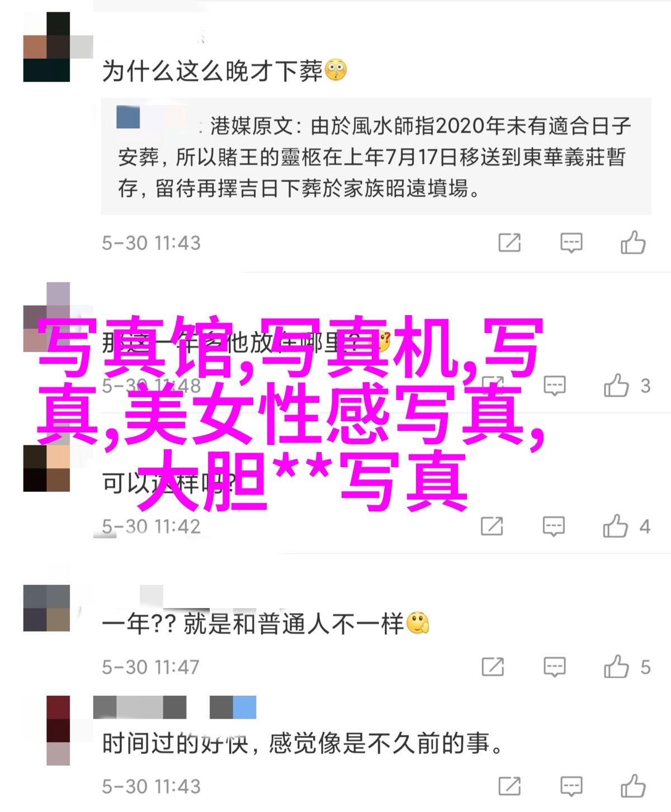671x812 pixels.
Task: Like the 为什么这么晚才下葬 comment
Action: pyautogui.click(x=633, y=243)
